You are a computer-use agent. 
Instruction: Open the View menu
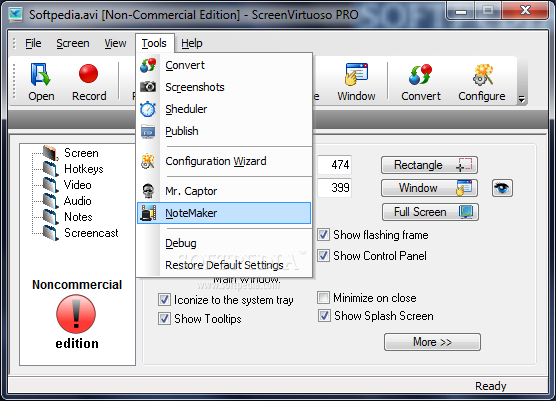point(115,43)
